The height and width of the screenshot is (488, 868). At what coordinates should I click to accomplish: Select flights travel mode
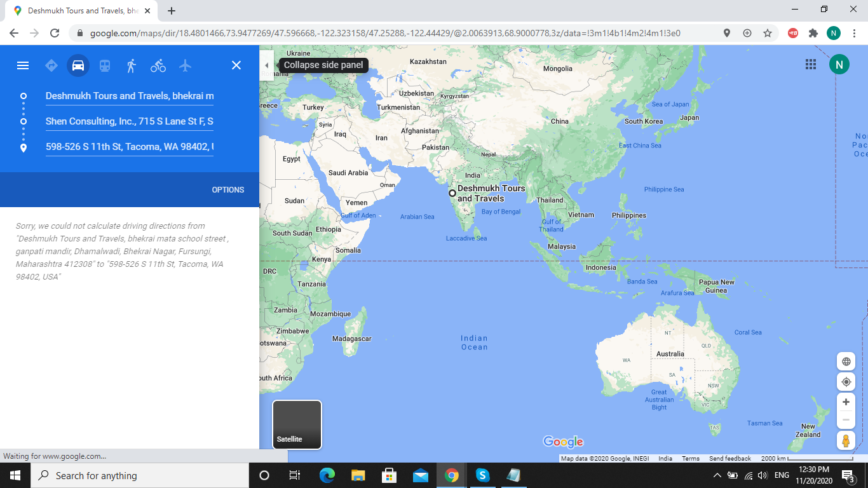click(185, 65)
